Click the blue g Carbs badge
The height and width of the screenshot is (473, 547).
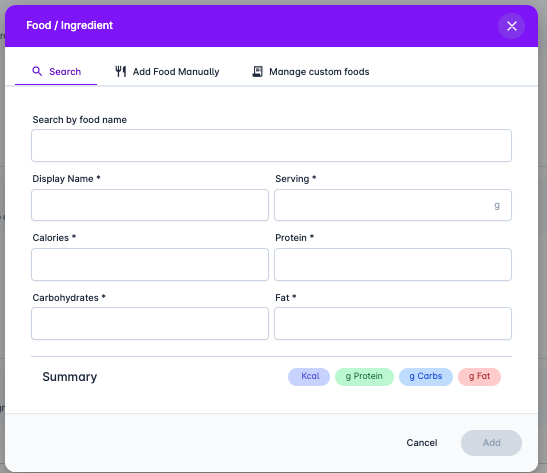426,376
